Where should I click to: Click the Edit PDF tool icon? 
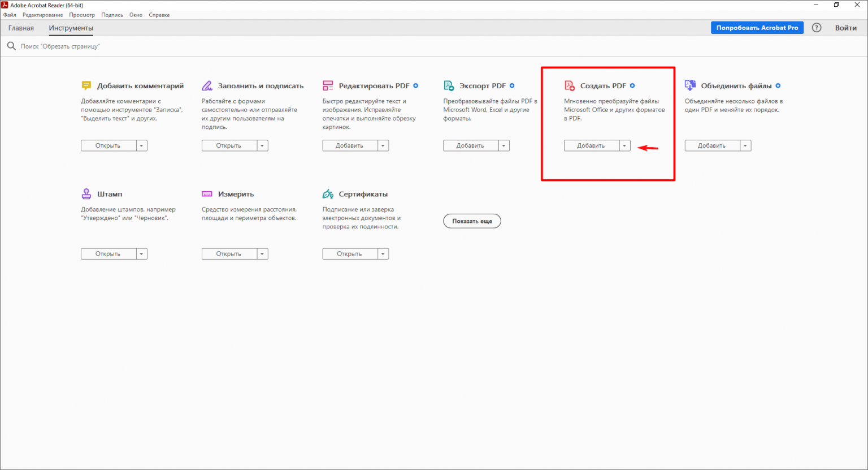328,86
